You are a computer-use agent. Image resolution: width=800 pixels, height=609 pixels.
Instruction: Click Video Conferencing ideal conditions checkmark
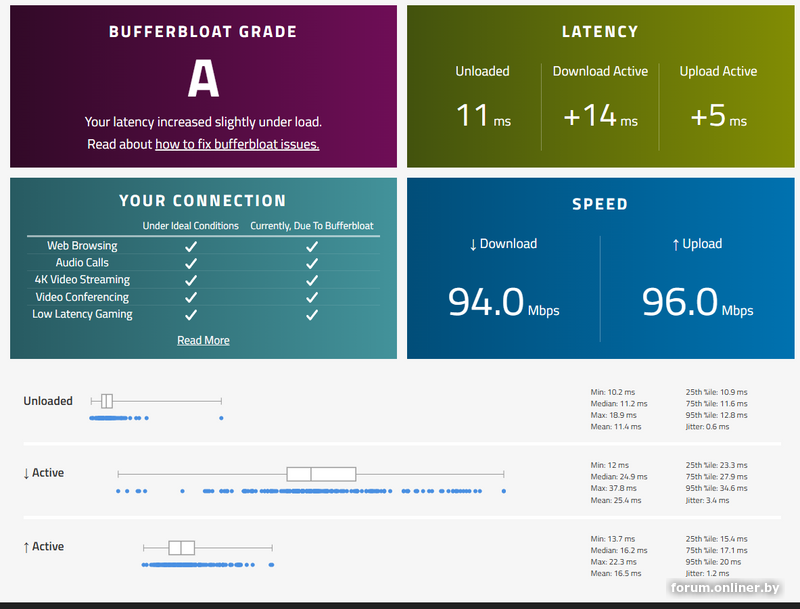[x=191, y=297]
